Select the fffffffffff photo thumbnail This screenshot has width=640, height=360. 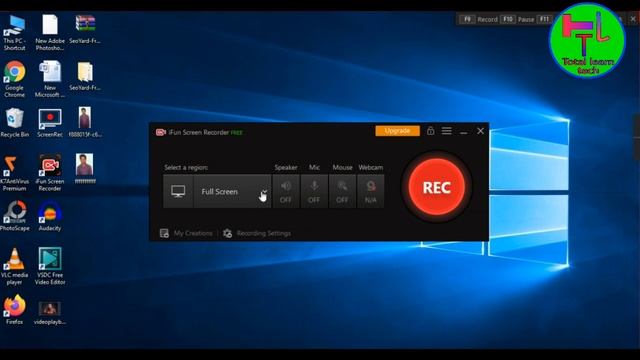point(85,169)
